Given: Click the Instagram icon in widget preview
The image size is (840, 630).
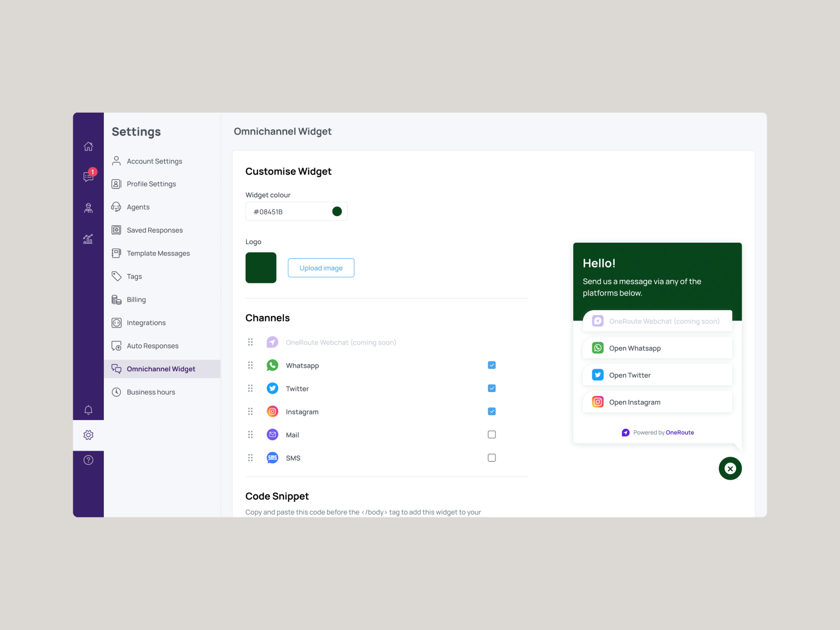Looking at the screenshot, I should [598, 402].
